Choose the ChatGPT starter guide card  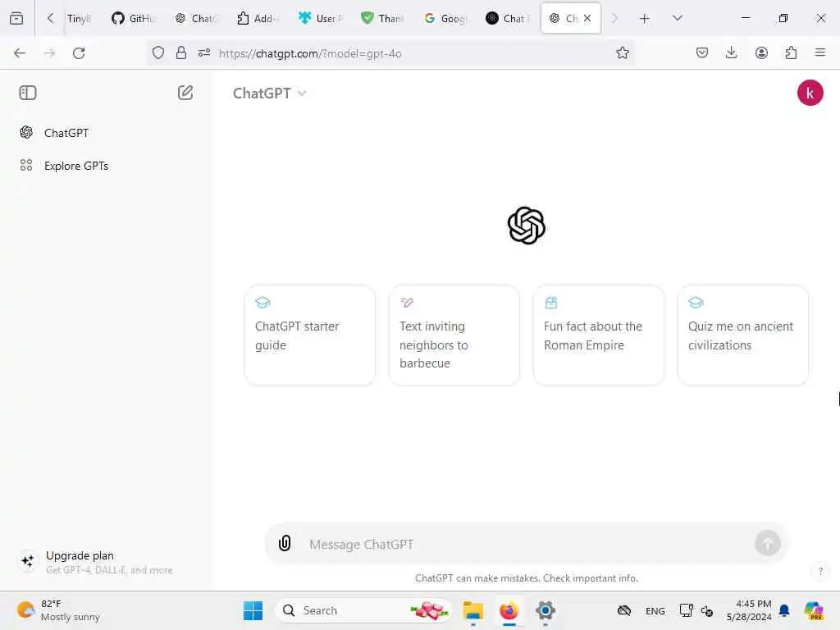(x=309, y=336)
